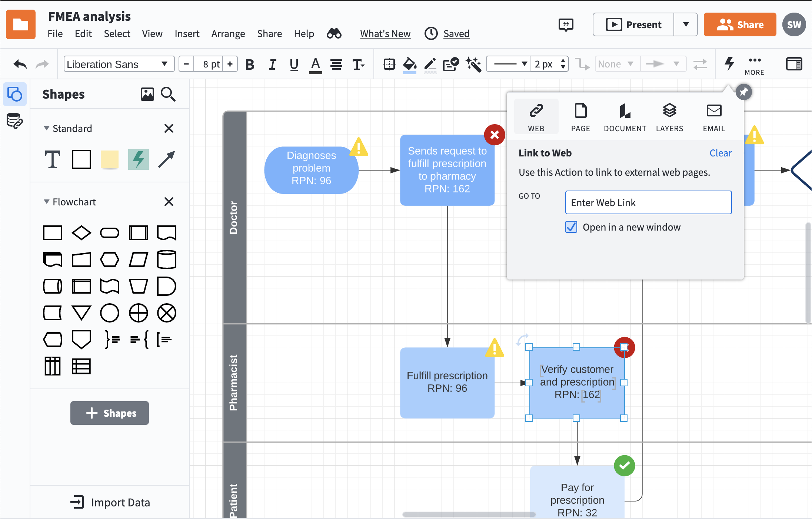The image size is (812, 519).
Task: Click the Clear link
Action: tap(720, 153)
